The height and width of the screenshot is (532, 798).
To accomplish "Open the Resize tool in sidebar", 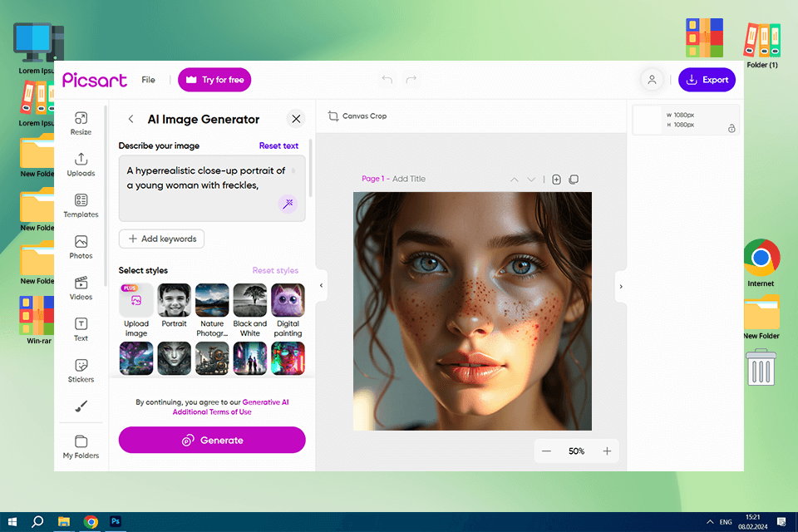I will [x=81, y=124].
